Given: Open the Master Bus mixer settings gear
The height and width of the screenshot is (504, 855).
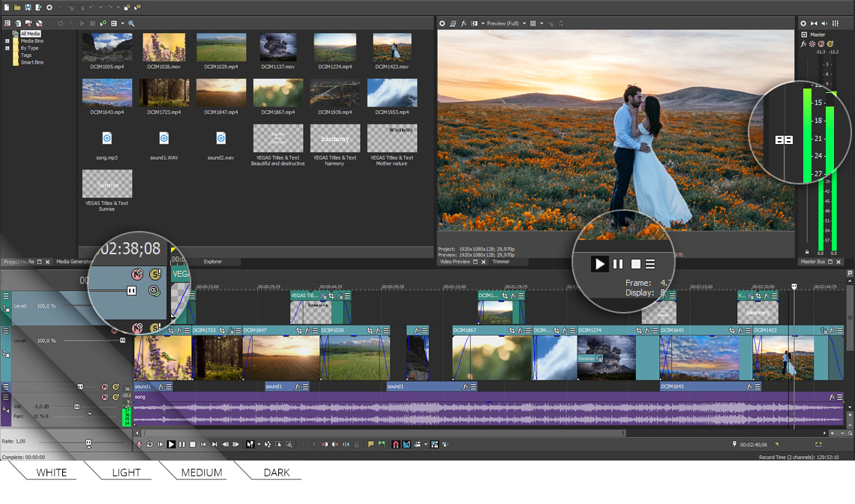Looking at the screenshot, I should (803, 23).
